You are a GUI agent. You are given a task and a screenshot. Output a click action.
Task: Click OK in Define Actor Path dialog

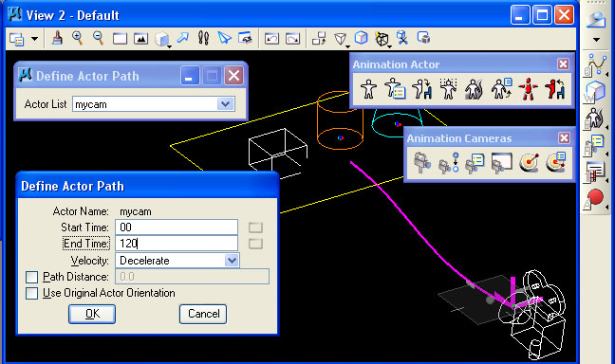[92, 314]
